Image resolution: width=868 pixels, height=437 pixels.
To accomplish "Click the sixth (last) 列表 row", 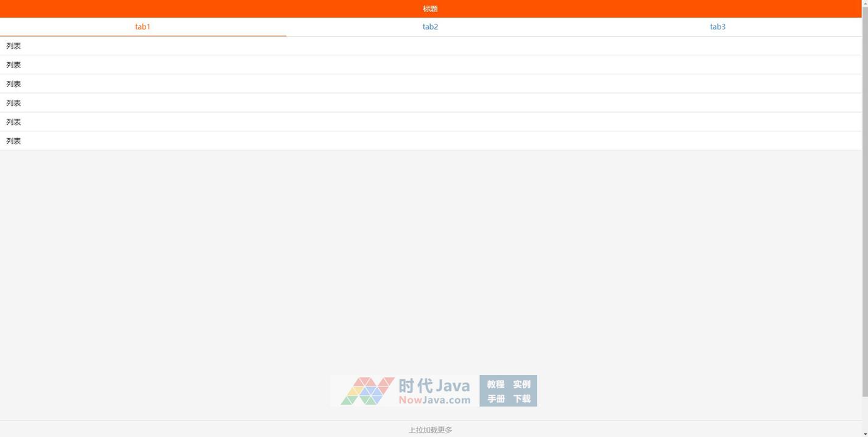I will pos(13,141).
